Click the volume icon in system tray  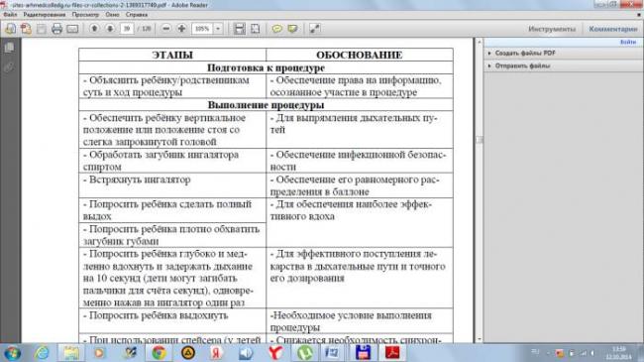click(592, 353)
